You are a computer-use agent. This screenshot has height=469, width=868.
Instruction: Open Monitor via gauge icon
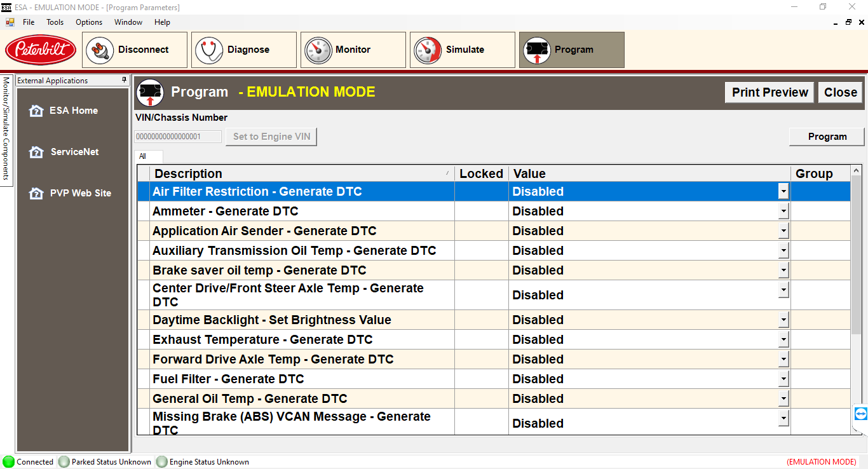(x=318, y=50)
